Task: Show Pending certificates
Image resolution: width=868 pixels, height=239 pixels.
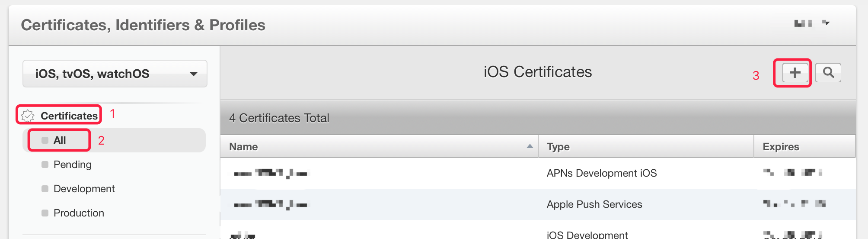Action: pyautogui.click(x=72, y=165)
